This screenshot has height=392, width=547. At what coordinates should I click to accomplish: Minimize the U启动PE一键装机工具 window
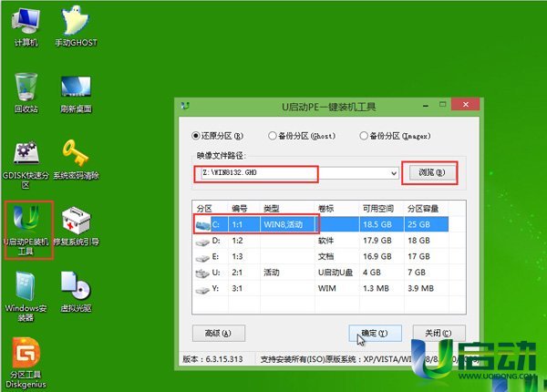pos(426,105)
